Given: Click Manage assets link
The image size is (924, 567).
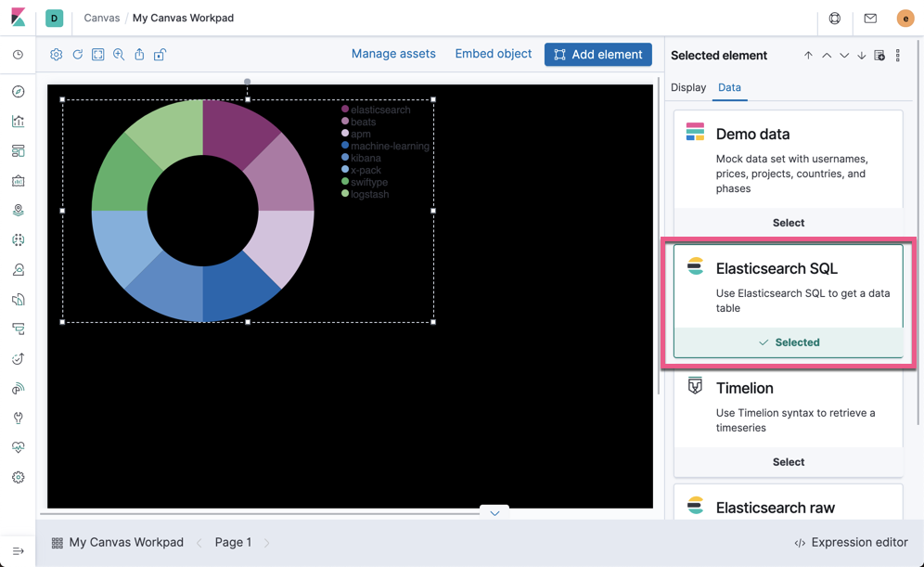Looking at the screenshot, I should [393, 54].
